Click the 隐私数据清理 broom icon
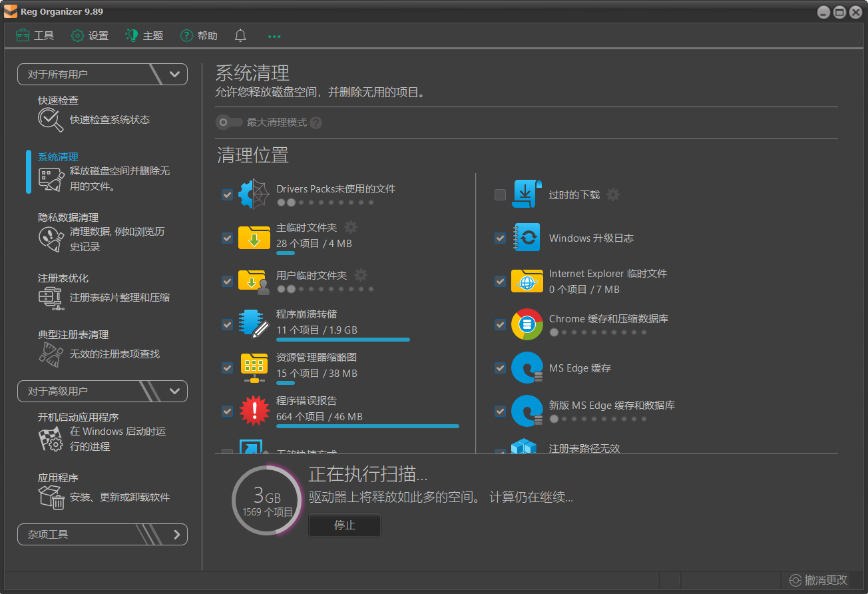 (51, 239)
